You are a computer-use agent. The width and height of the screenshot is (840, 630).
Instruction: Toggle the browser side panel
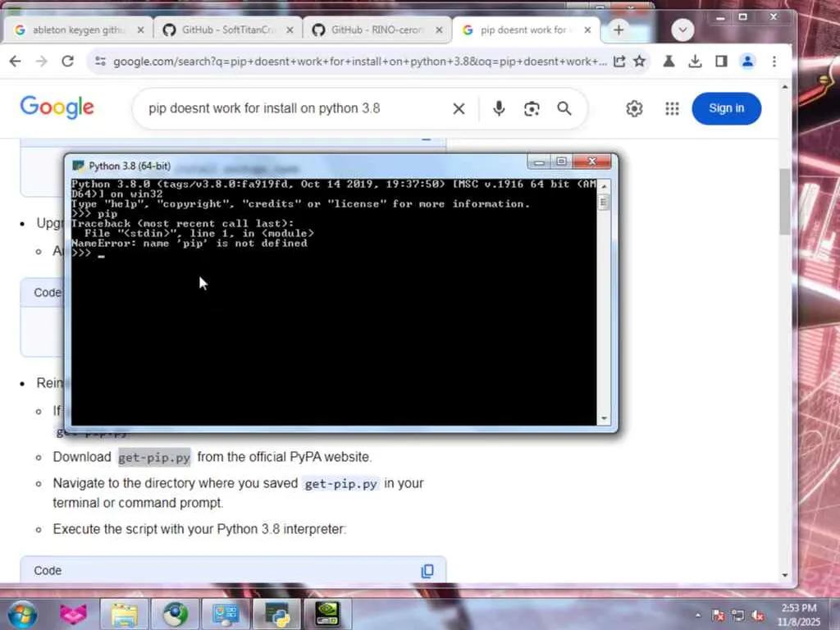721,62
